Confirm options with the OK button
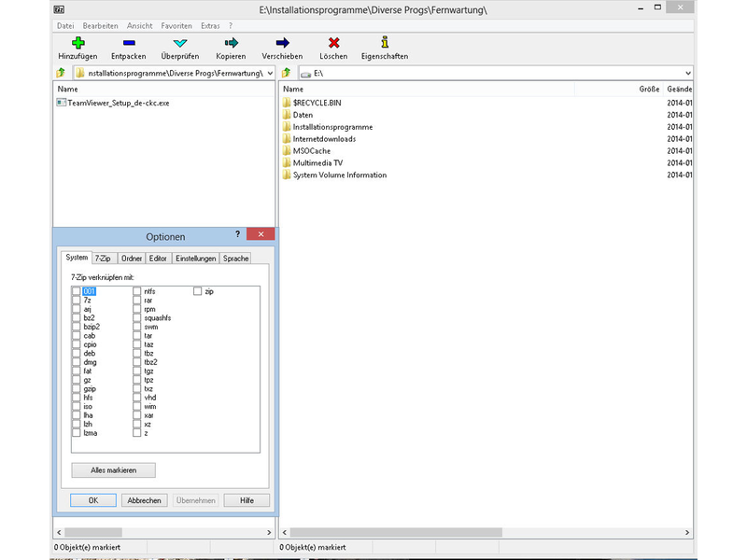The image size is (747, 560). [x=93, y=500]
